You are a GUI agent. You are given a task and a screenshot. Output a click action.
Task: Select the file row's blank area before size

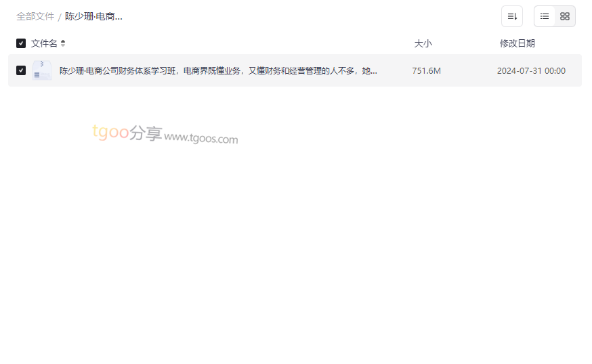394,70
